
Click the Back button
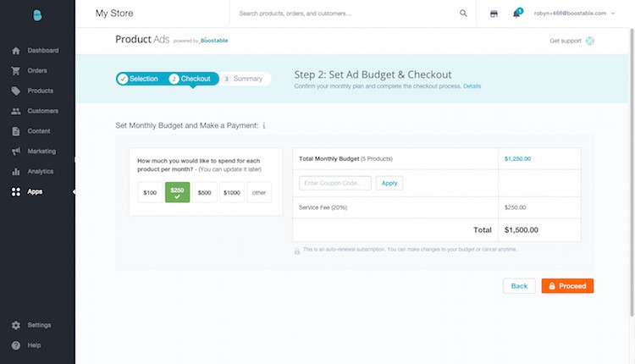coord(519,286)
